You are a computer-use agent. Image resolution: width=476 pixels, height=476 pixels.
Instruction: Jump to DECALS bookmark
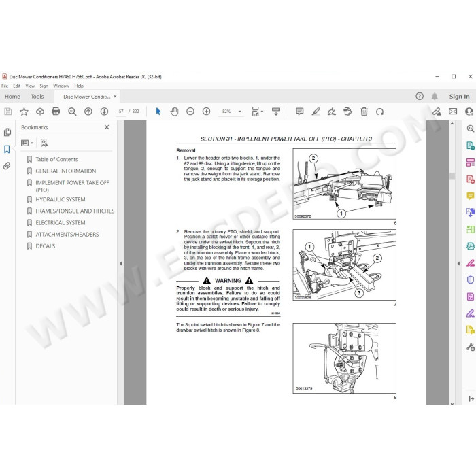(46, 246)
